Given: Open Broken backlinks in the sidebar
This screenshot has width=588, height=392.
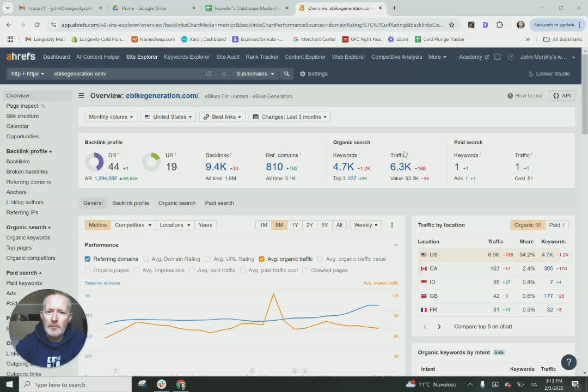Looking at the screenshot, I should point(27,171).
